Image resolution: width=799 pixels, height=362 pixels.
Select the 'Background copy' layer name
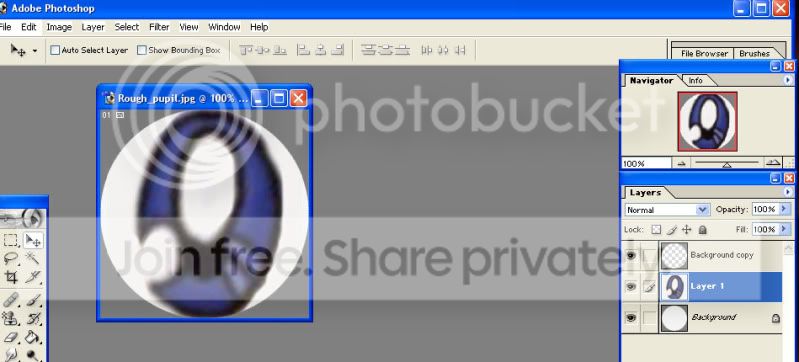click(722, 255)
